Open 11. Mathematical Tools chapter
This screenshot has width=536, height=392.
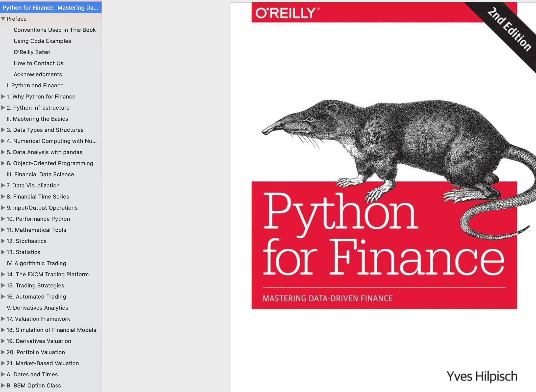coord(36,230)
